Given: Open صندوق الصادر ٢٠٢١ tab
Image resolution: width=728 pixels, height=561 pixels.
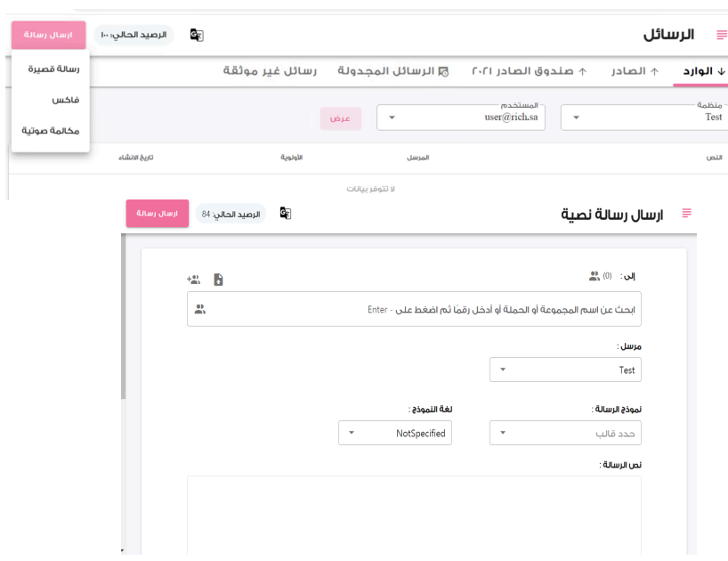Looking at the screenshot, I should click(530, 71).
